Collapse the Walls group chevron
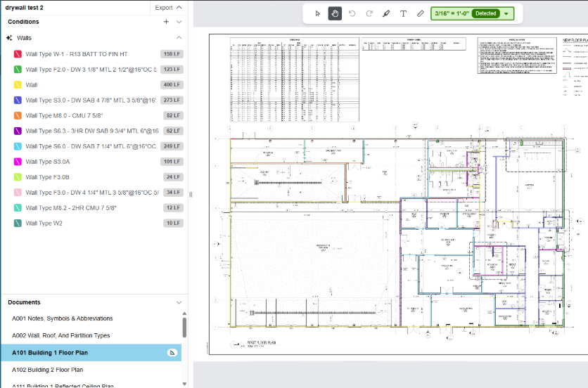Viewport: 588px width, 388px height. pos(179,38)
